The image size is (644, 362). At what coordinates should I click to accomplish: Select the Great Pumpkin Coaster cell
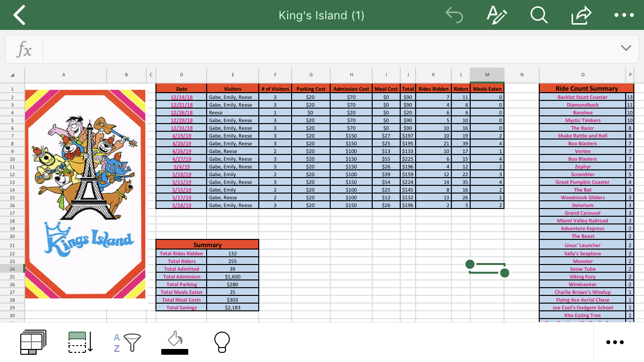(x=583, y=182)
